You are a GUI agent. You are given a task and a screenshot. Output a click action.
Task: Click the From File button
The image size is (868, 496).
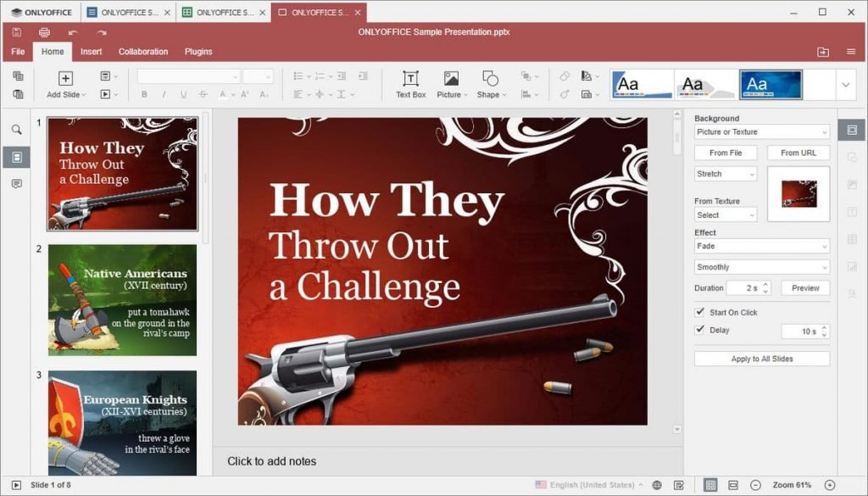click(x=725, y=153)
